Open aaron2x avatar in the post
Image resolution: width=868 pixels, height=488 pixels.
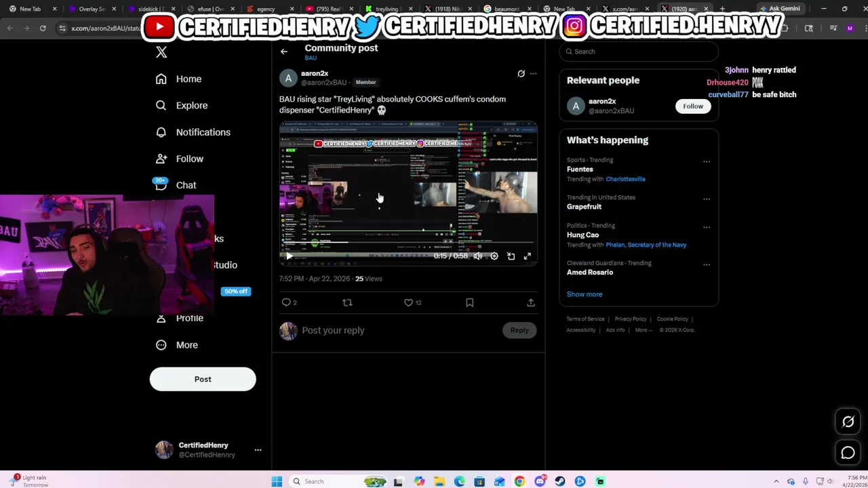coord(288,78)
